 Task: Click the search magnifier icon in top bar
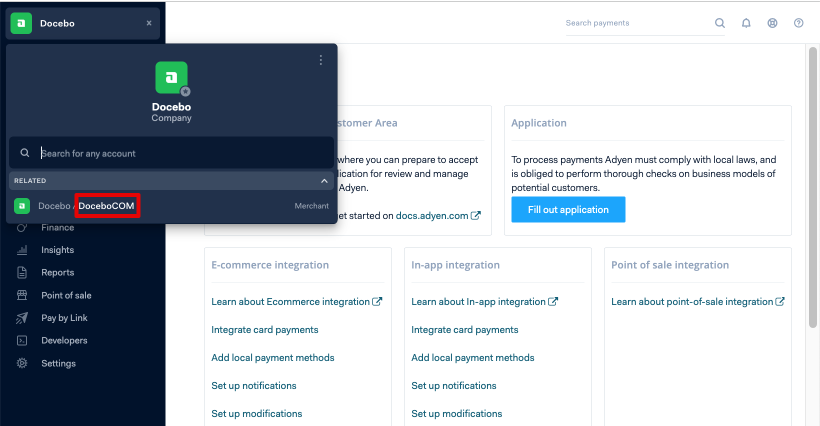(720, 23)
